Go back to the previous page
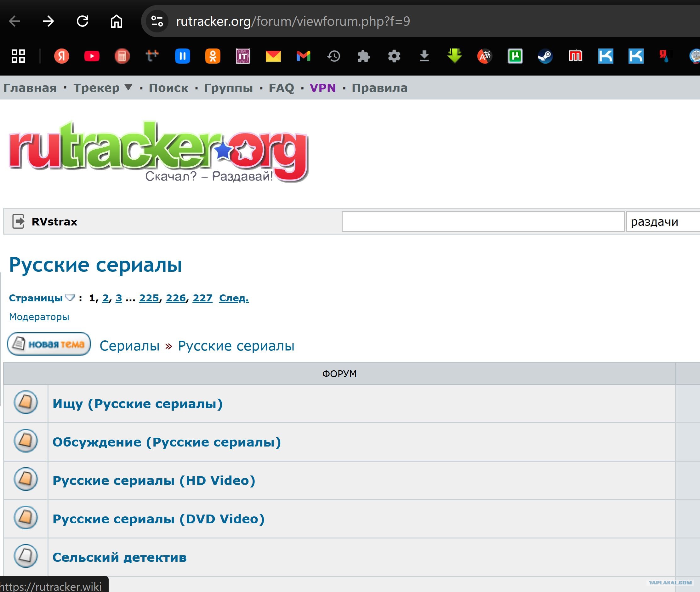 pyautogui.click(x=15, y=21)
